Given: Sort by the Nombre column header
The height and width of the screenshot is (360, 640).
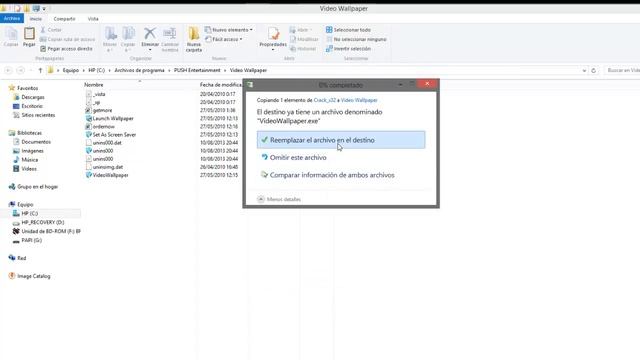Looking at the screenshot, I should tap(93, 85).
